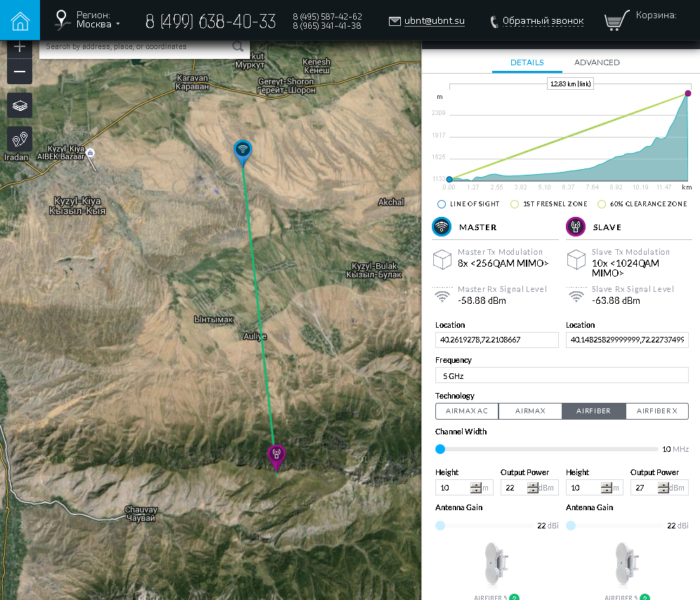This screenshot has width=700, height=600.
Task: Click the ubnt@ubnt.su email link
Action: click(x=434, y=21)
